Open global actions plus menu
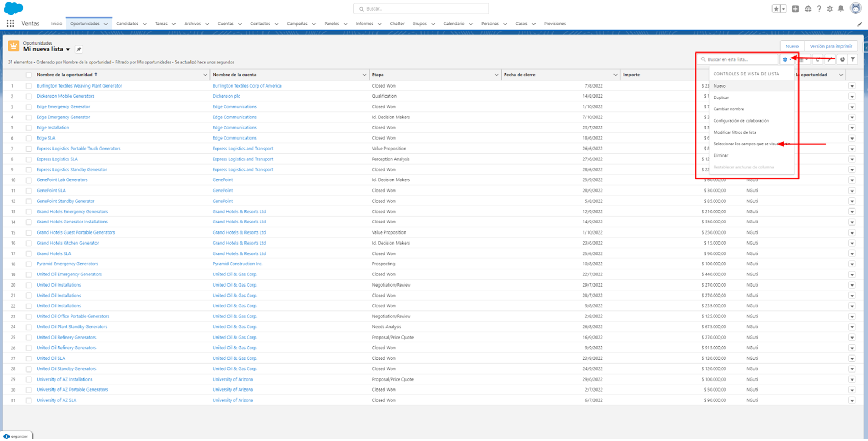Screen dimensions: 868x441 [795, 8]
